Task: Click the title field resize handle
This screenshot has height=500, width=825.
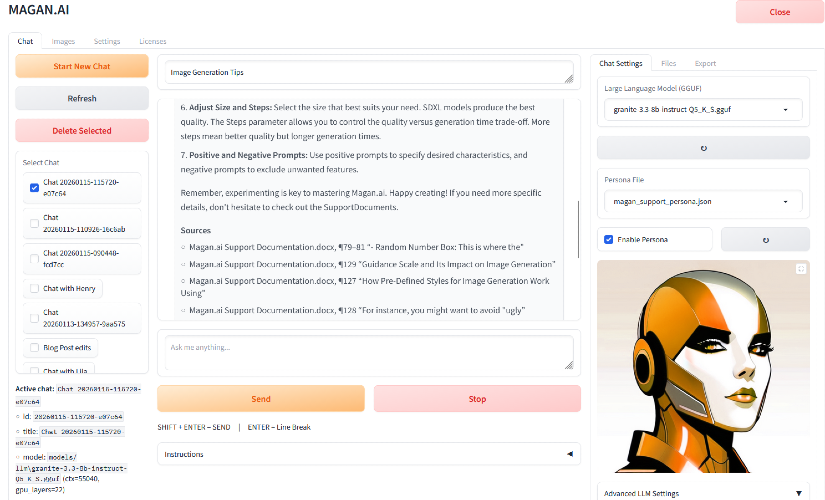Action: pyautogui.click(x=569, y=79)
